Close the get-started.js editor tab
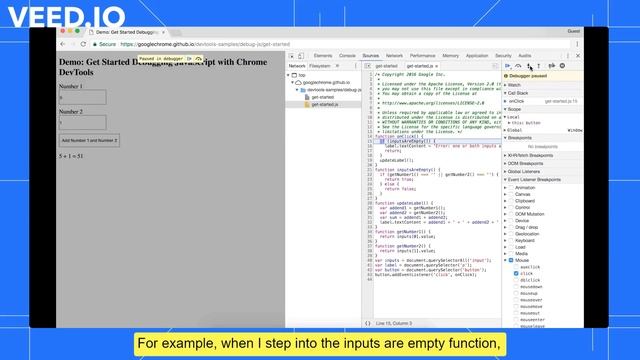 tap(436, 66)
